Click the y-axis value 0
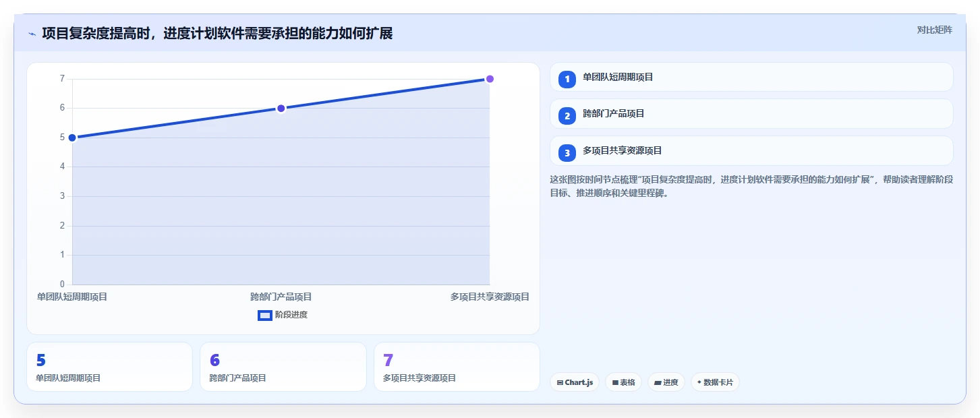980x418 pixels. pyautogui.click(x=62, y=284)
